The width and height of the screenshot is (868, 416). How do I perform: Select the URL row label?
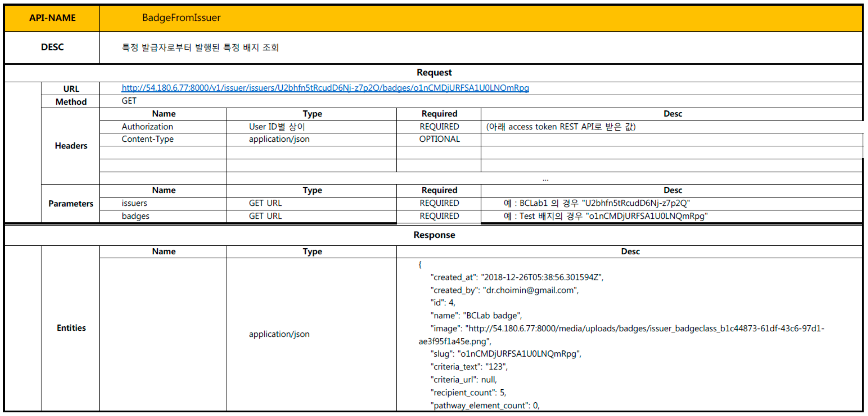tap(71, 89)
